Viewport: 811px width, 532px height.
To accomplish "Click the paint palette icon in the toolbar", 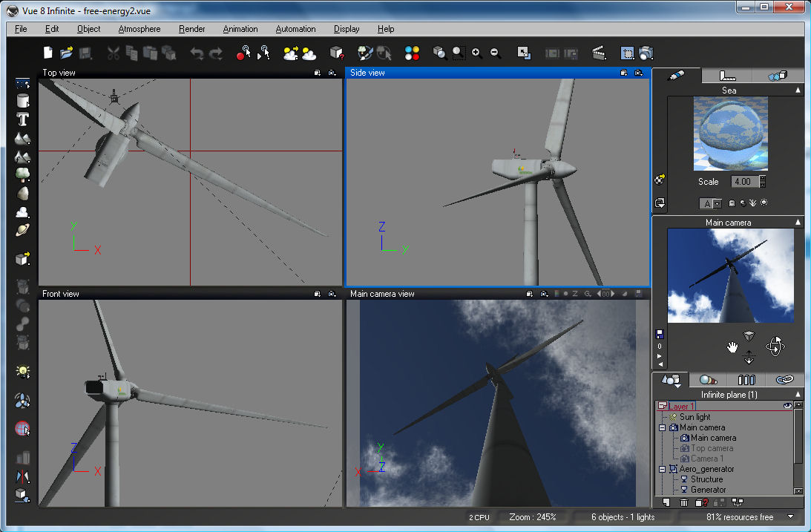I will [365, 53].
